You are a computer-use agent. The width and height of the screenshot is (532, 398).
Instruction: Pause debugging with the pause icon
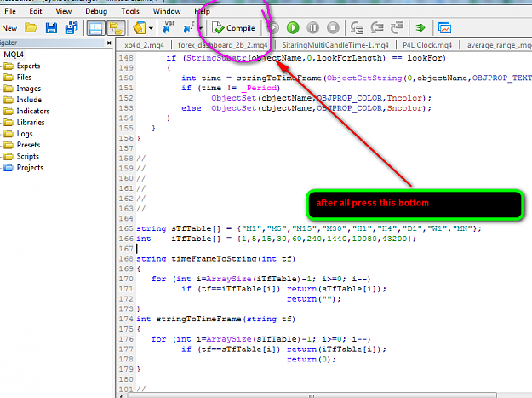[313, 28]
